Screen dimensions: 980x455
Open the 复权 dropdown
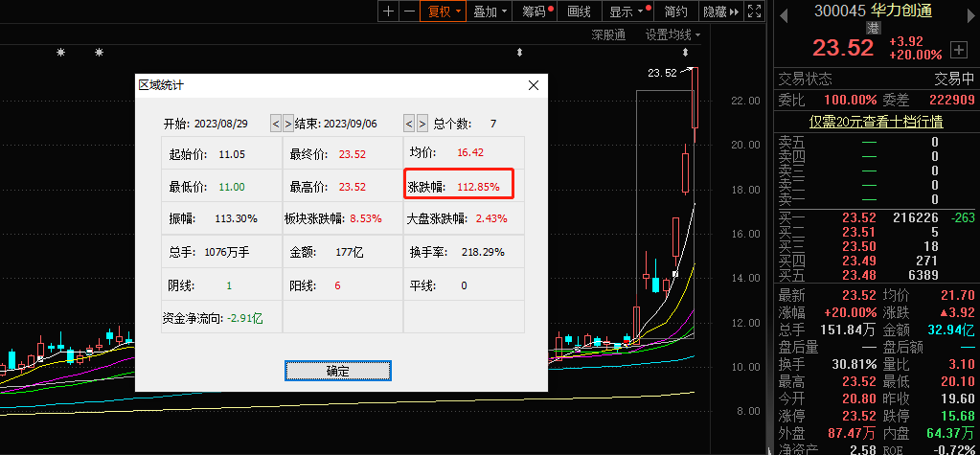[443, 11]
